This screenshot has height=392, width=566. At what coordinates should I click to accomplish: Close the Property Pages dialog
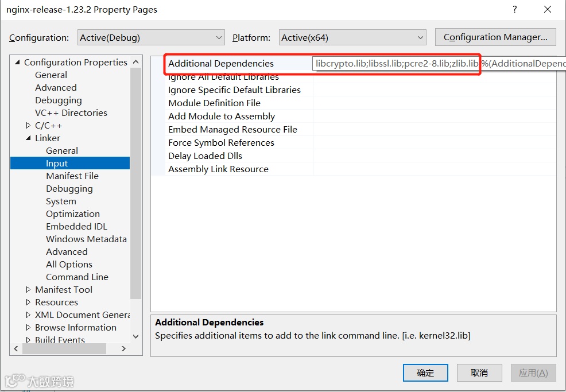(548, 9)
